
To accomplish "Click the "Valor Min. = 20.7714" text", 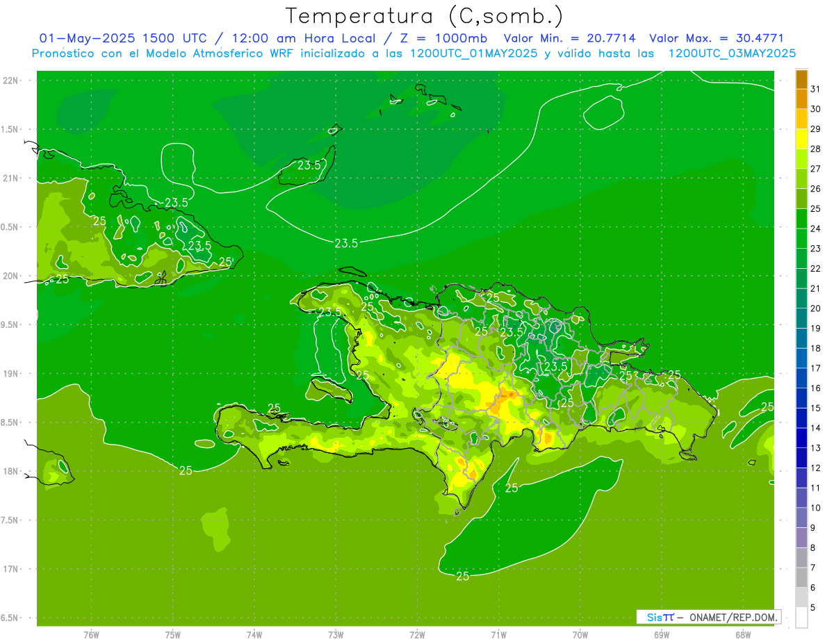I will click(570, 38).
